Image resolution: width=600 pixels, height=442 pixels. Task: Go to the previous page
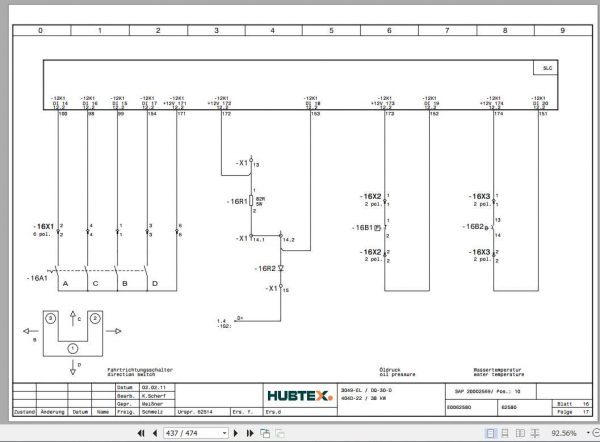tap(155, 433)
